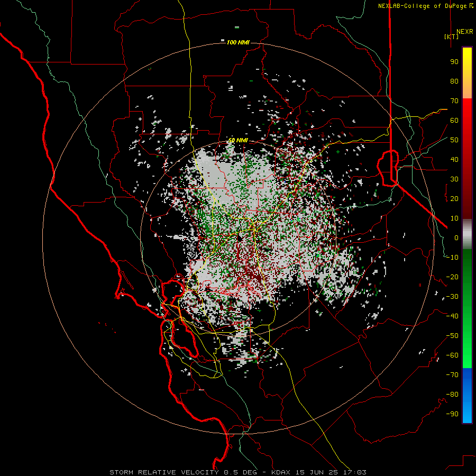Screen dimensions: 476x476
Task: Click the 60 value on velocity scale
Action: 454,121
